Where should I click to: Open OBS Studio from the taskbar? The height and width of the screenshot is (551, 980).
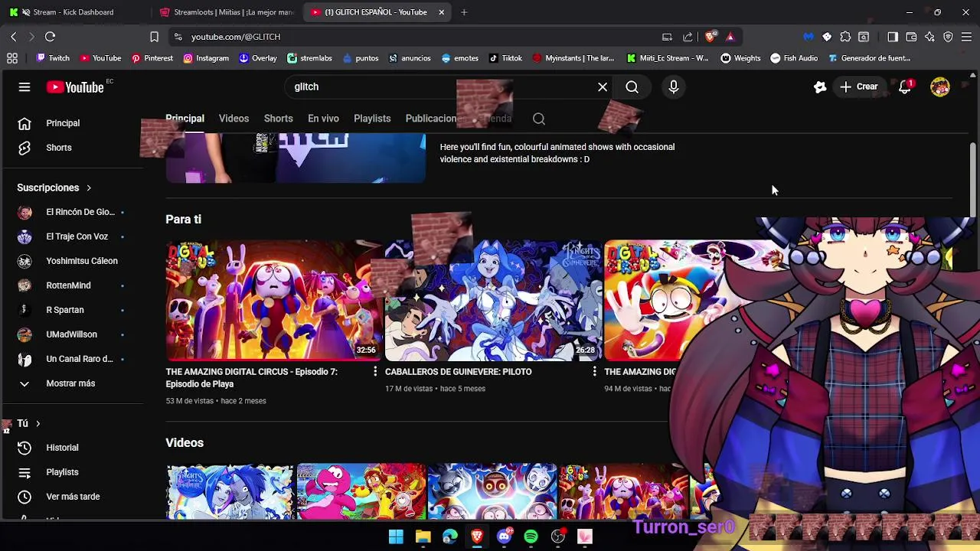(x=558, y=536)
